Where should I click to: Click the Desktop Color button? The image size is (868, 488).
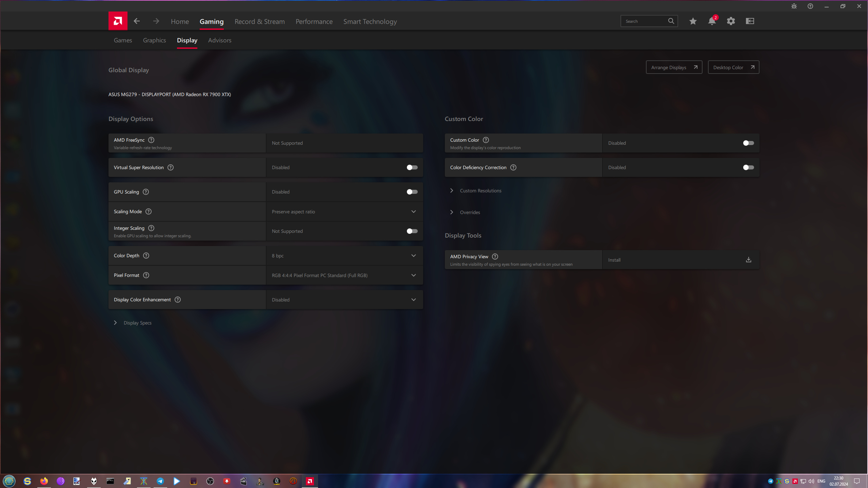(x=733, y=67)
